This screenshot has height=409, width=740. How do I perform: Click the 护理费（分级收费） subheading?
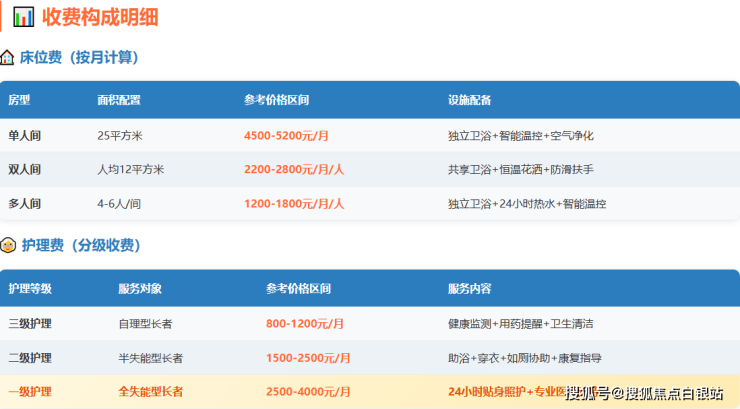pos(81,245)
